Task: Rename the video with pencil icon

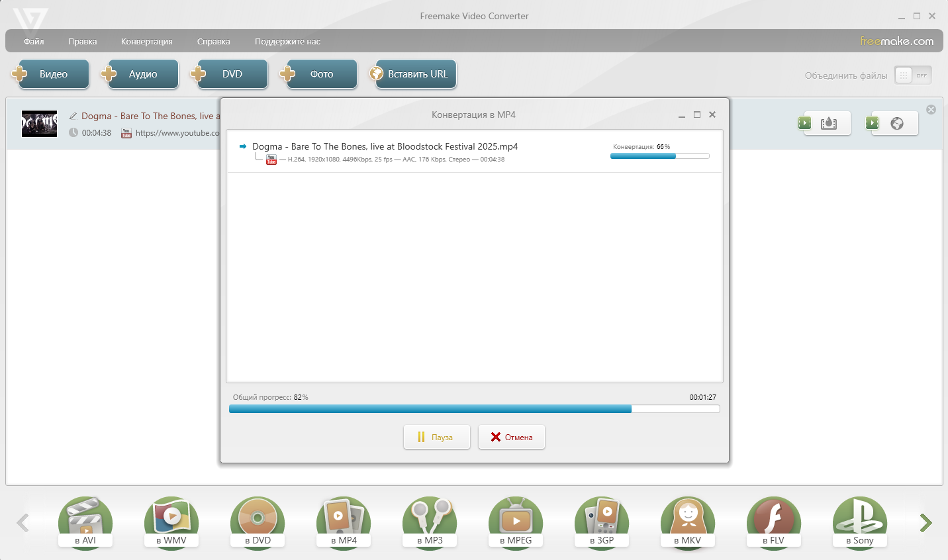Action: point(73,116)
